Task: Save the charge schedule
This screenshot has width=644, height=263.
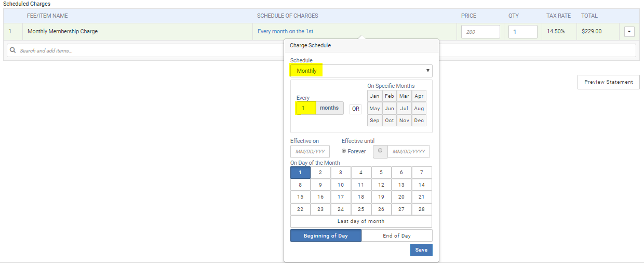Action: 421,250
